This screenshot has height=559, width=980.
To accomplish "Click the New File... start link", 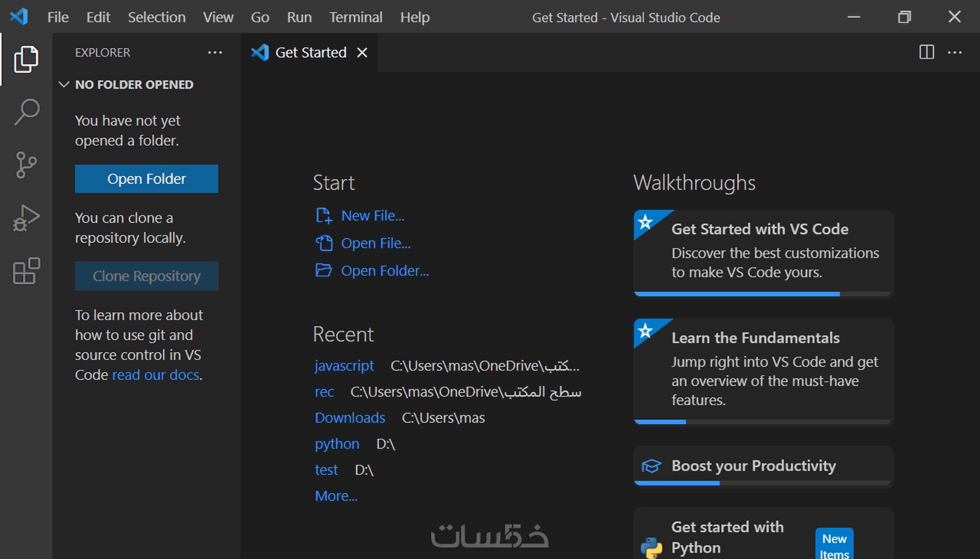I will [372, 216].
